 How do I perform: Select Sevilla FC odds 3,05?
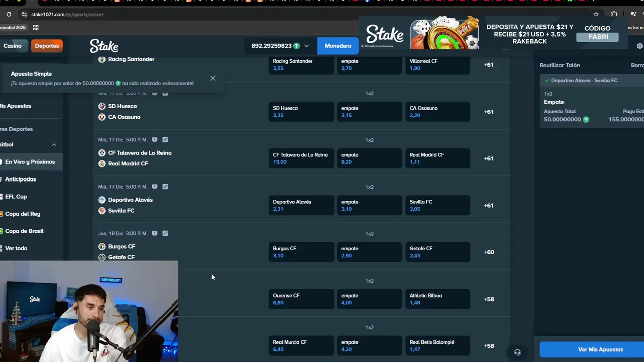438,205
